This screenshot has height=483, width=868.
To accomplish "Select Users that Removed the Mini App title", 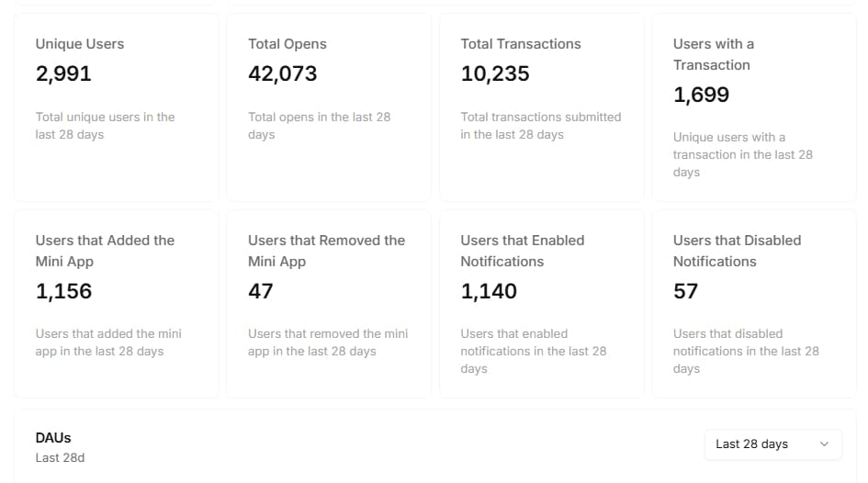I will click(x=326, y=251).
